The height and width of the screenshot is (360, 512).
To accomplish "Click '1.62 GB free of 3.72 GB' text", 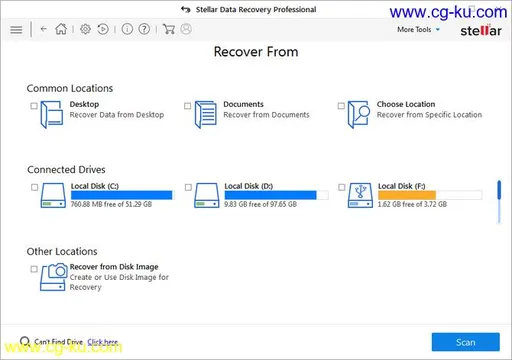I will [x=412, y=204].
